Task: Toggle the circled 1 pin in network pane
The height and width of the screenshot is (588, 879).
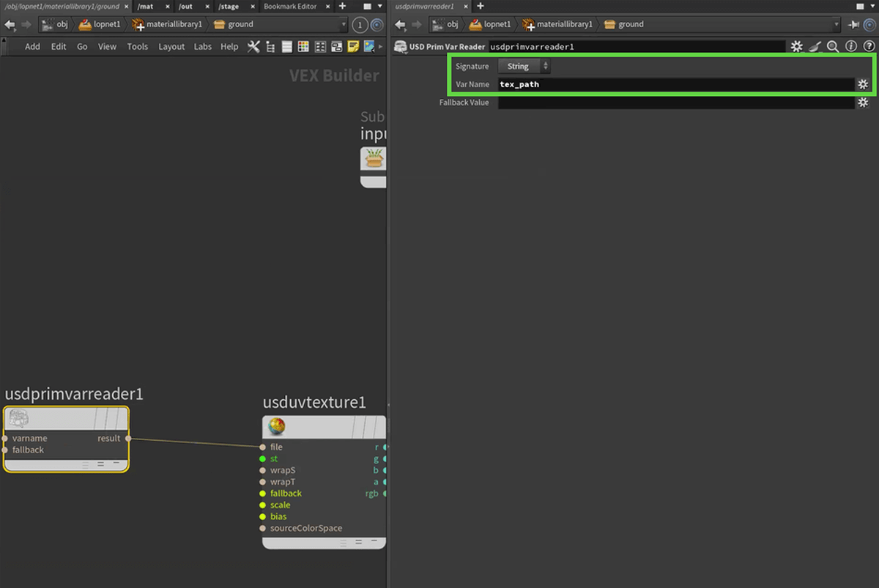Action: [360, 24]
